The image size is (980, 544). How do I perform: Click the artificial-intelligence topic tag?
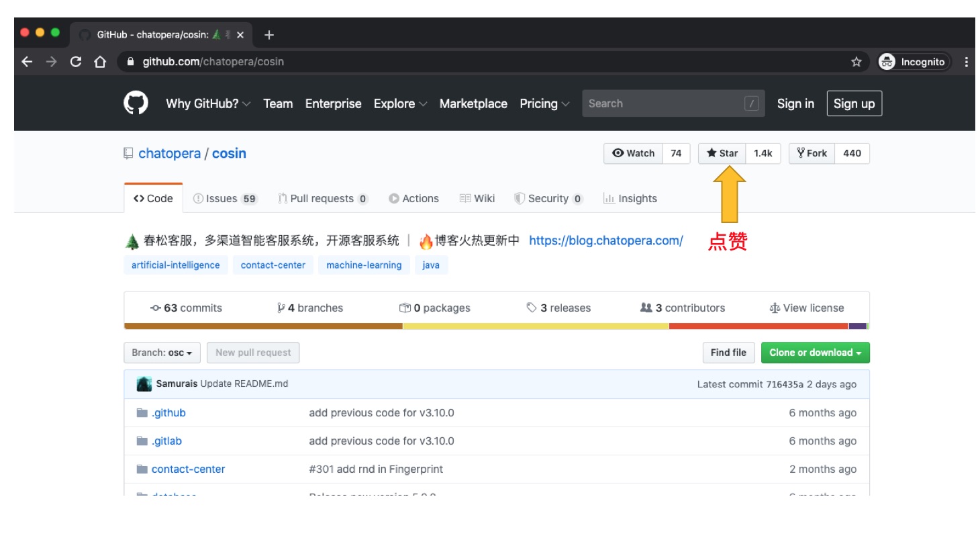pyautogui.click(x=176, y=265)
